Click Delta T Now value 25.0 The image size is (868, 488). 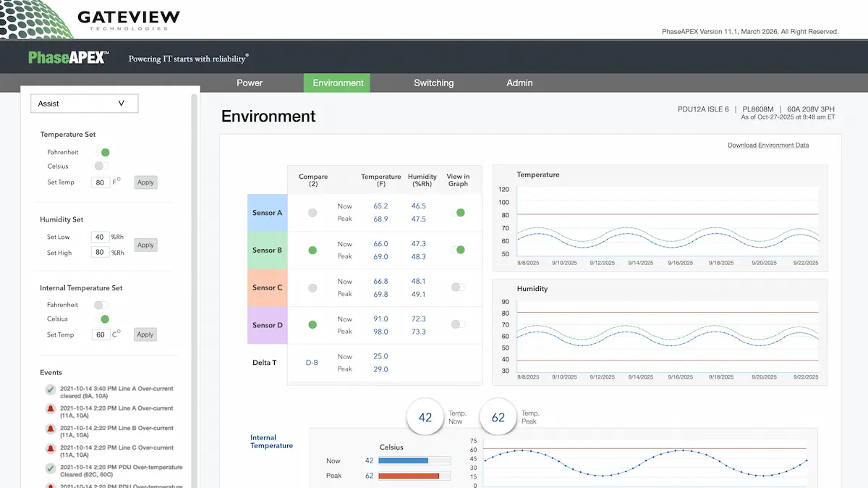pyautogui.click(x=380, y=357)
